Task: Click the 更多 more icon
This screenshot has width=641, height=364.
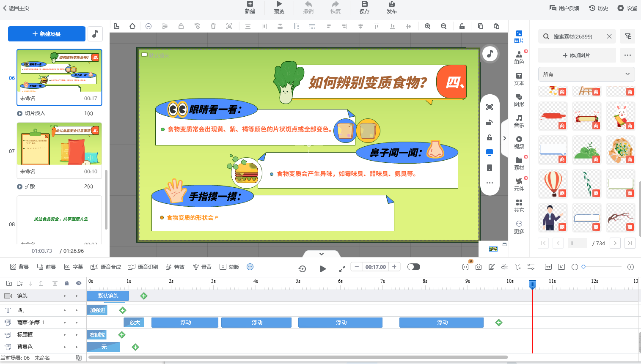Action: click(x=519, y=227)
